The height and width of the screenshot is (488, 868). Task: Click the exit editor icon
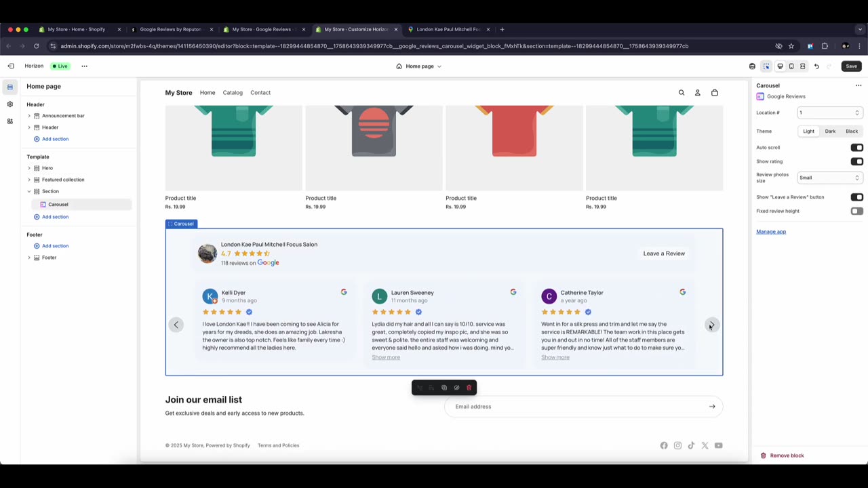[x=11, y=66]
